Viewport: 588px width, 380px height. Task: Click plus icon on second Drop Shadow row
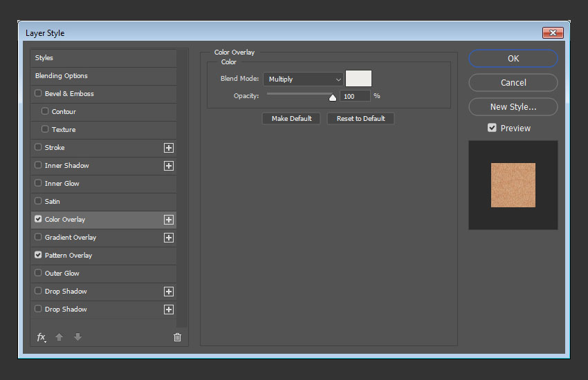169,310
